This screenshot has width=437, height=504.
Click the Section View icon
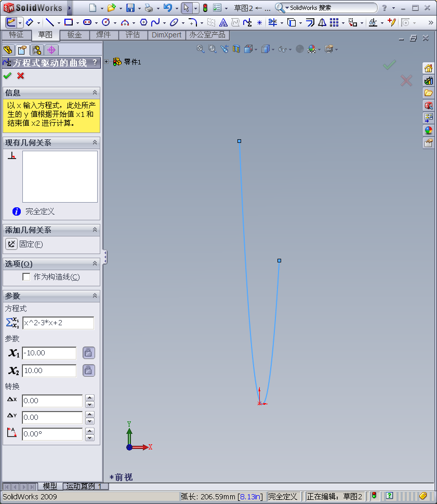(236, 49)
